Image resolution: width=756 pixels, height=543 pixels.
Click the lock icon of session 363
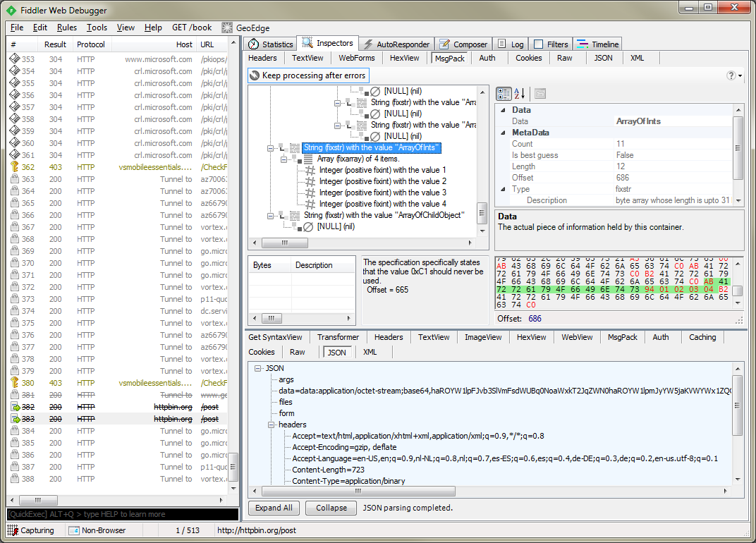pos(15,179)
